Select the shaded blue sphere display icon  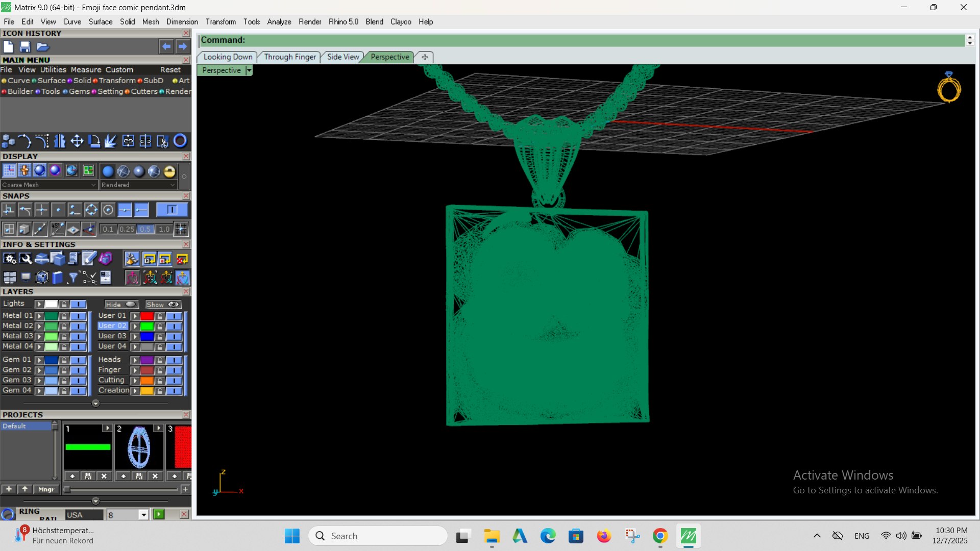pos(40,170)
